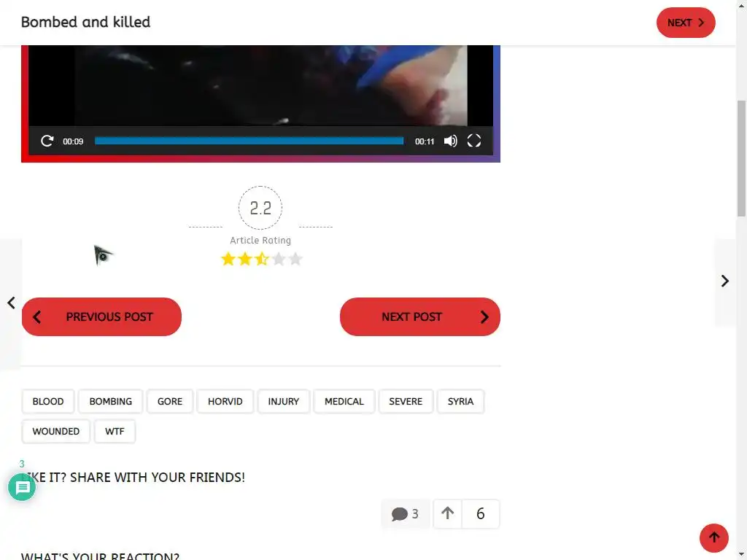Enter fullscreen with the video expand icon
Screen dimensions: 747x560
coord(474,141)
